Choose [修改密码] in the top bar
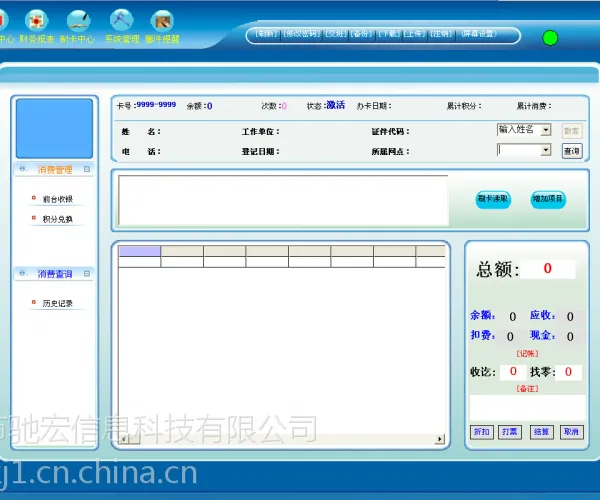Image resolution: width=600 pixels, height=500 pixels. [x=302, y=34]
